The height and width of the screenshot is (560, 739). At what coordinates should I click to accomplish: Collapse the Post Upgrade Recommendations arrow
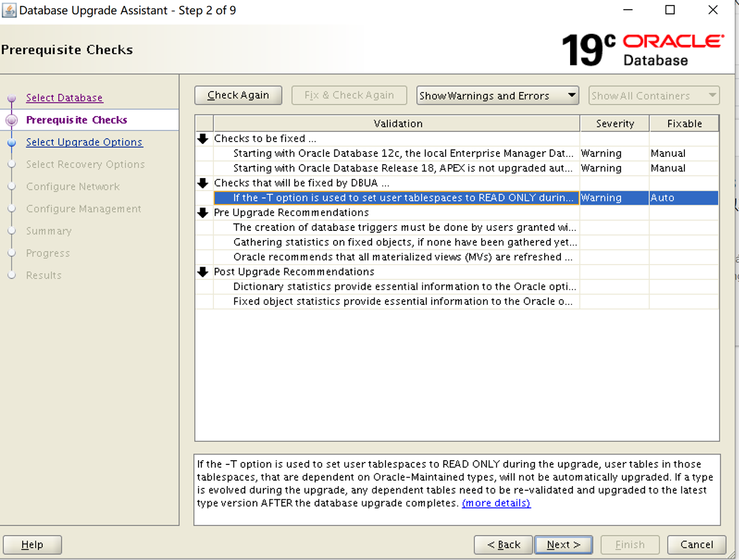(203, 272)
